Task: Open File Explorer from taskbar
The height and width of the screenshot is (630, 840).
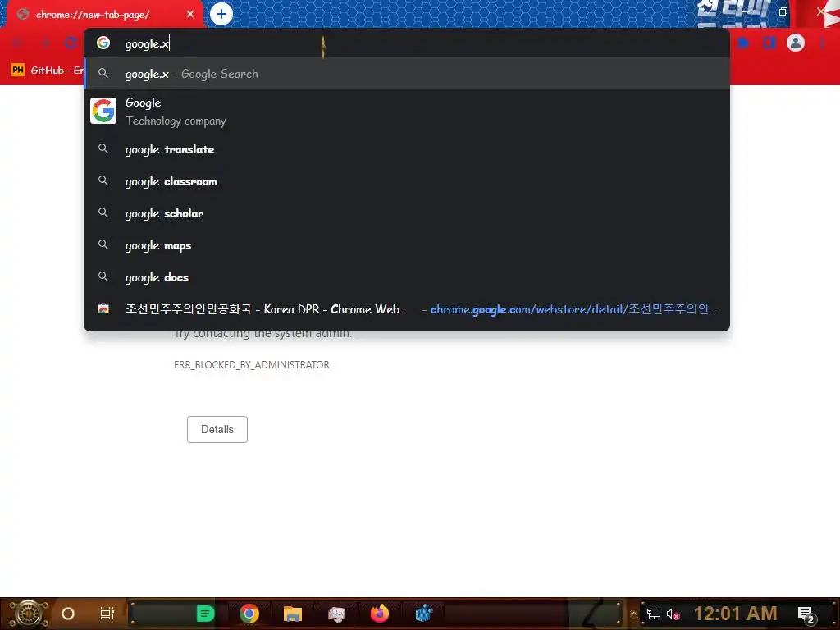Action: tap(293, 614)
